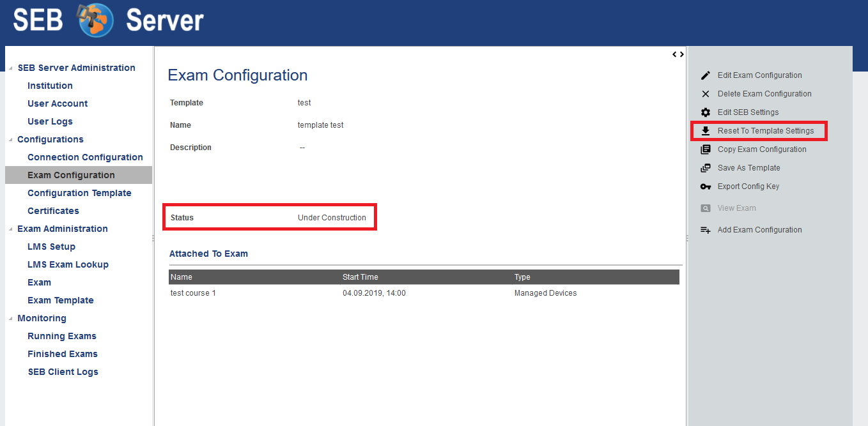Click the Copy Exam Configuration icon

pos(706,149)
